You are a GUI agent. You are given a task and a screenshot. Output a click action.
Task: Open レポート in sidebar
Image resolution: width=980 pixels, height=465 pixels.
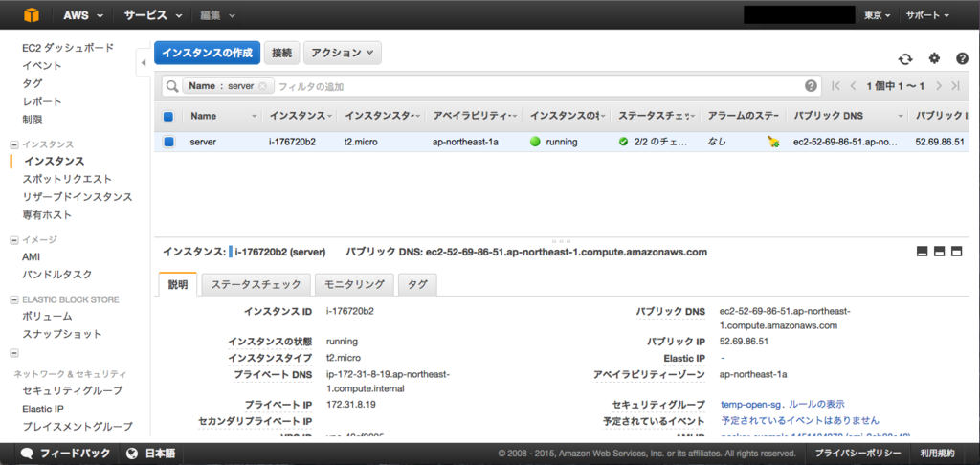42,101
